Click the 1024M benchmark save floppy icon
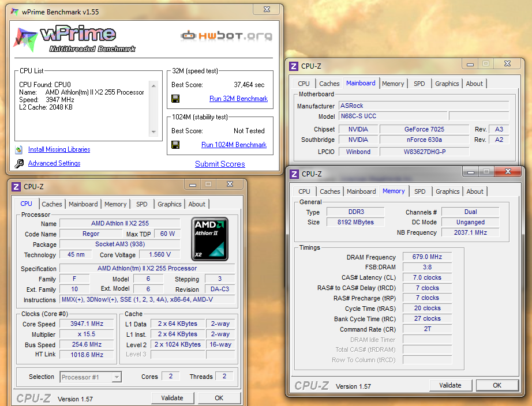Screen dimensions: 532x406 tap(175, 145)
